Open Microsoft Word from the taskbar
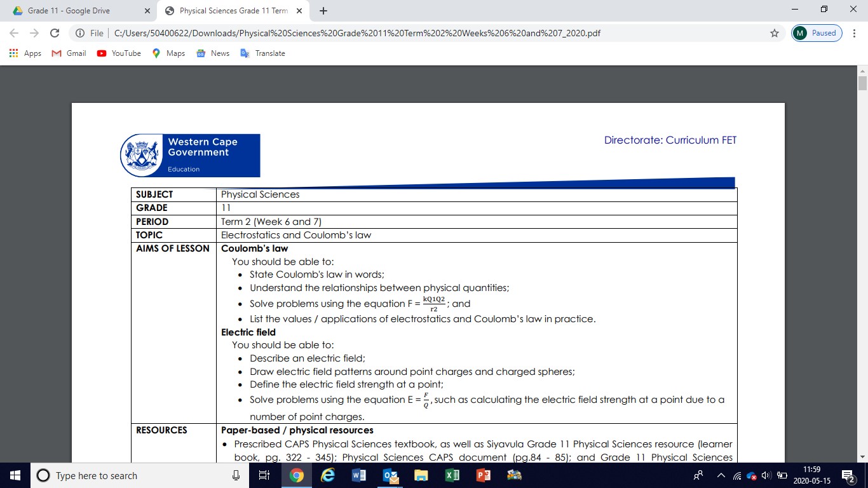 [x=358, y=475]
